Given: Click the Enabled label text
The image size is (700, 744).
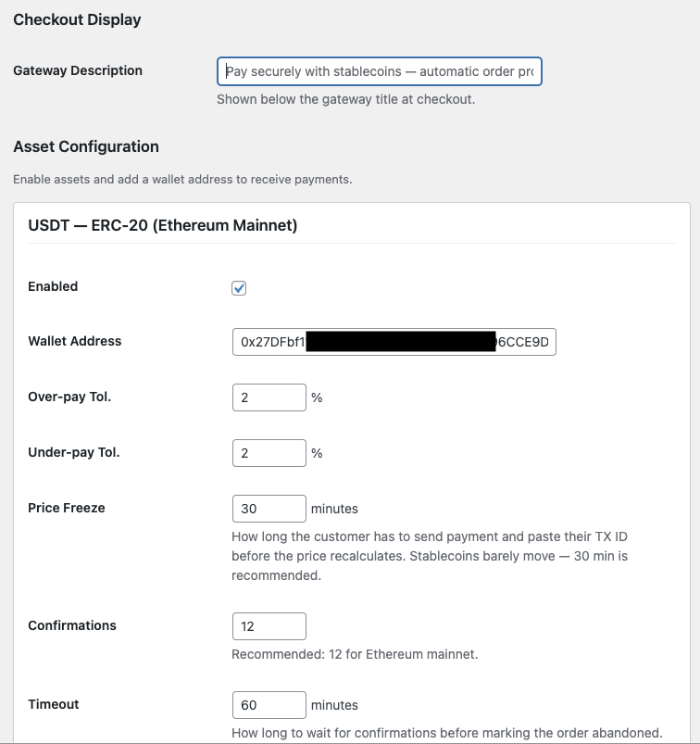Looking at the screenshot, I should point(53,286).
